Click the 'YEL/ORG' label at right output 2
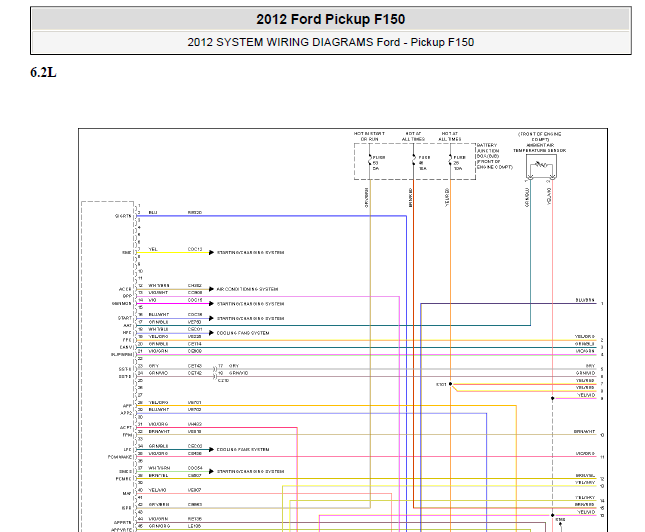The width and height of the screenshot is (645, 532). point(585,337)
